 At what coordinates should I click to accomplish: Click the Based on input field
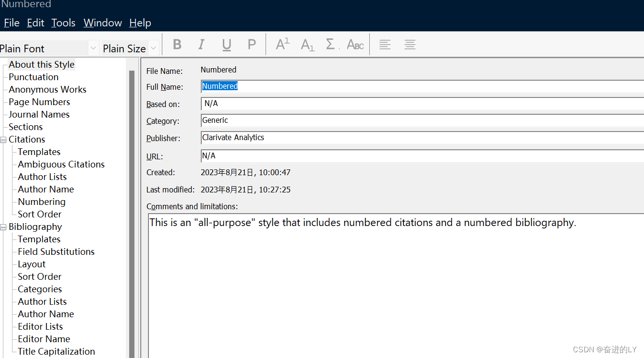coord(422,104)
